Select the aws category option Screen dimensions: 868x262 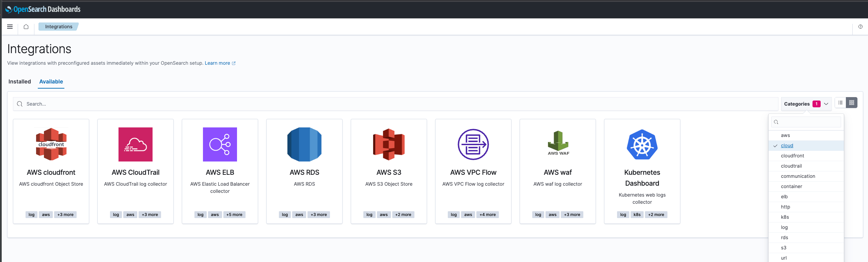point(806,135)
